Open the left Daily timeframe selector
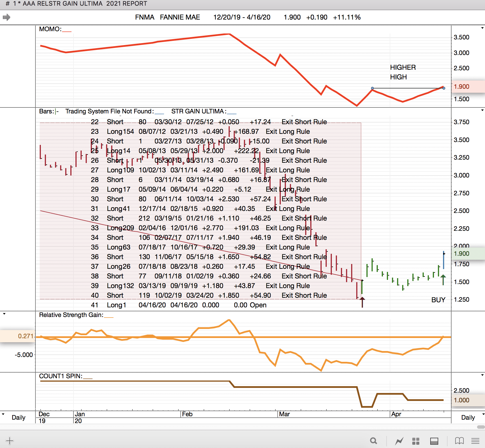Image resolution: width=485 pixels, height=448 pixels. click(18, 417)
